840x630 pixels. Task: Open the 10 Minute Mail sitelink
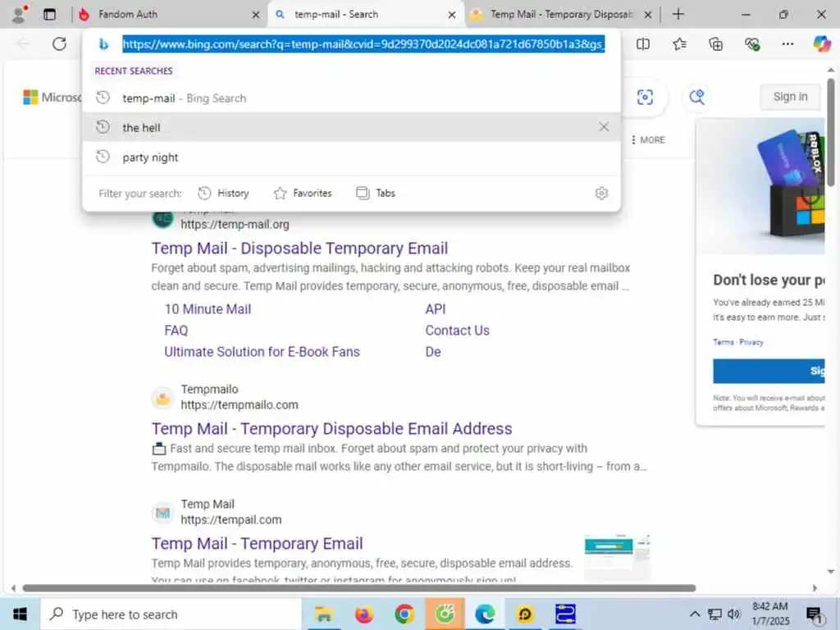tap(208, 309)
